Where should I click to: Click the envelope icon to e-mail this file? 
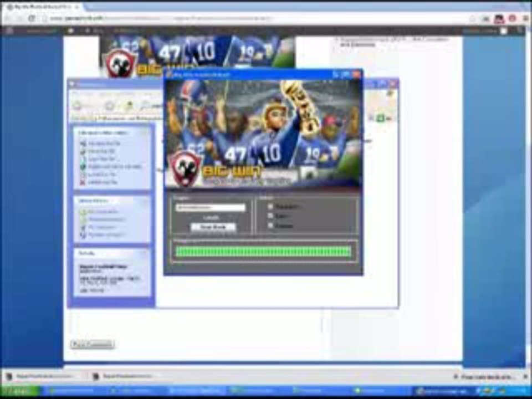83,175
